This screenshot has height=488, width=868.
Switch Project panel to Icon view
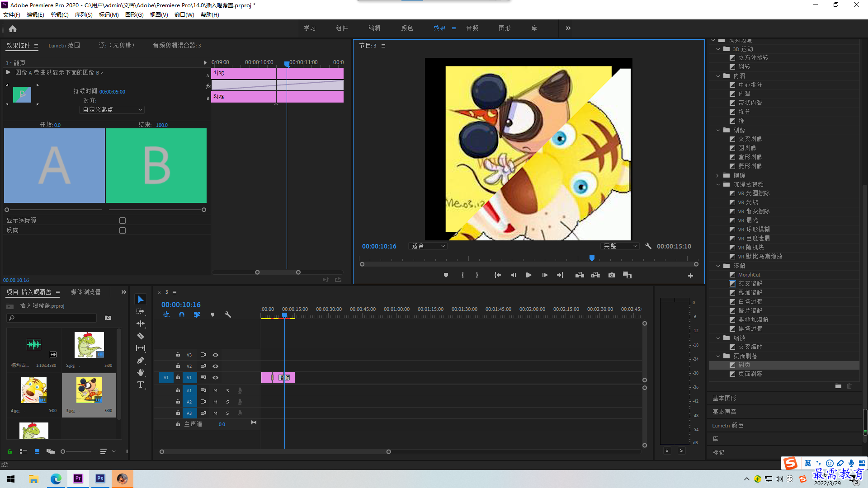(x=37, y=451)
